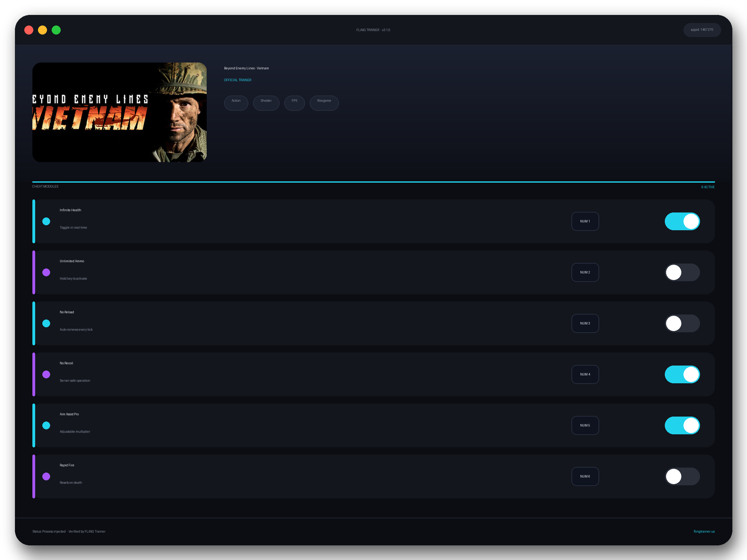Click the NUM 1 hotkey button
This screenshot has width=747, height=560.
click(585, 222)
